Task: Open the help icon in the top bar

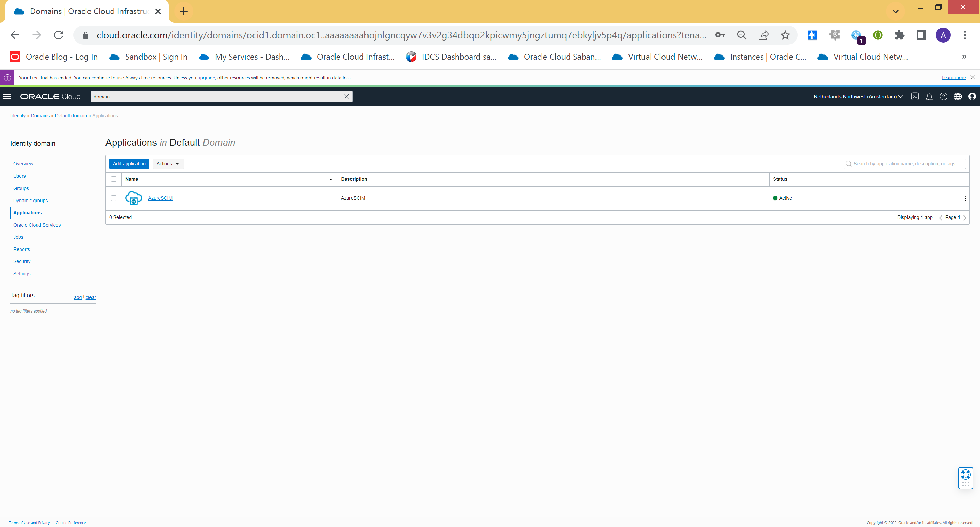Action: coord(944,96)
